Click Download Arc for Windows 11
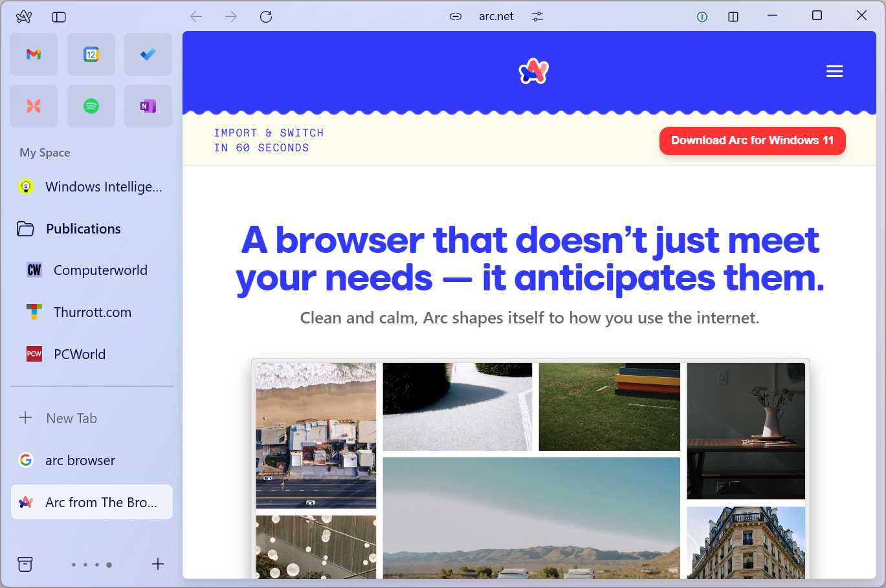This screenshot has height=588, width=886. point(752,140)
